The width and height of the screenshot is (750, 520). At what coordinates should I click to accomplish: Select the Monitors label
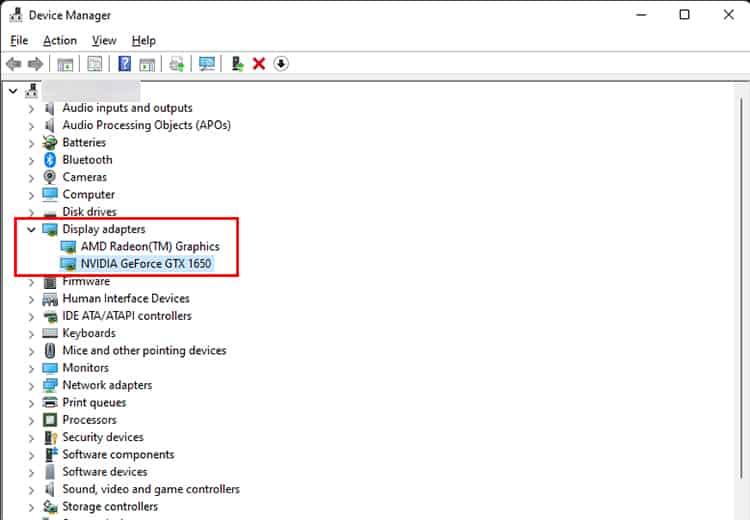click(x=86, y=368)
